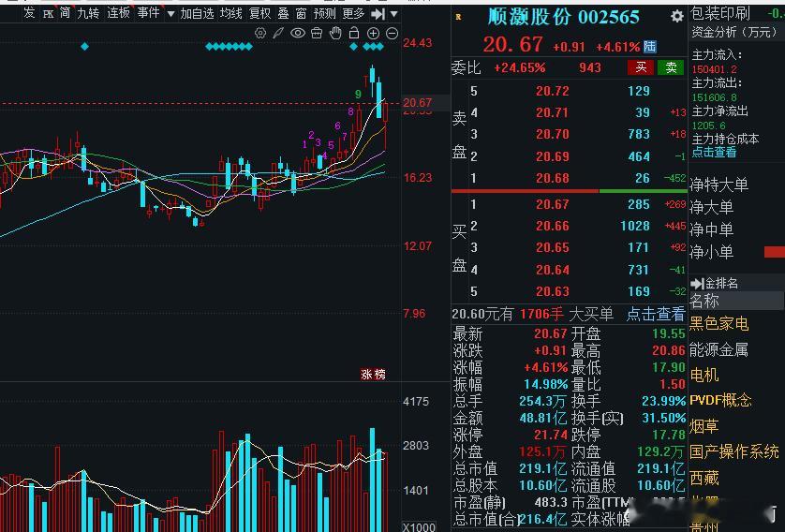Open quote panel settings gear
785x532 pixels.
point(677,17)
